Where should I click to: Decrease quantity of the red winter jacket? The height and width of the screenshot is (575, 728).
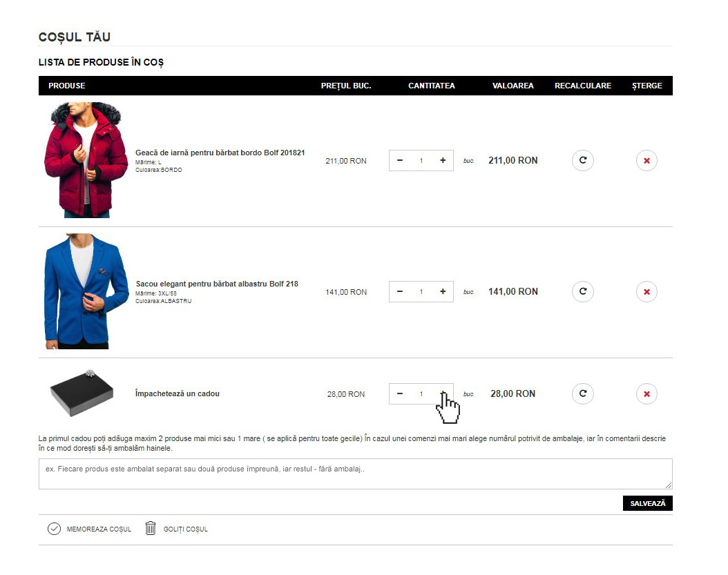point(400,161)
